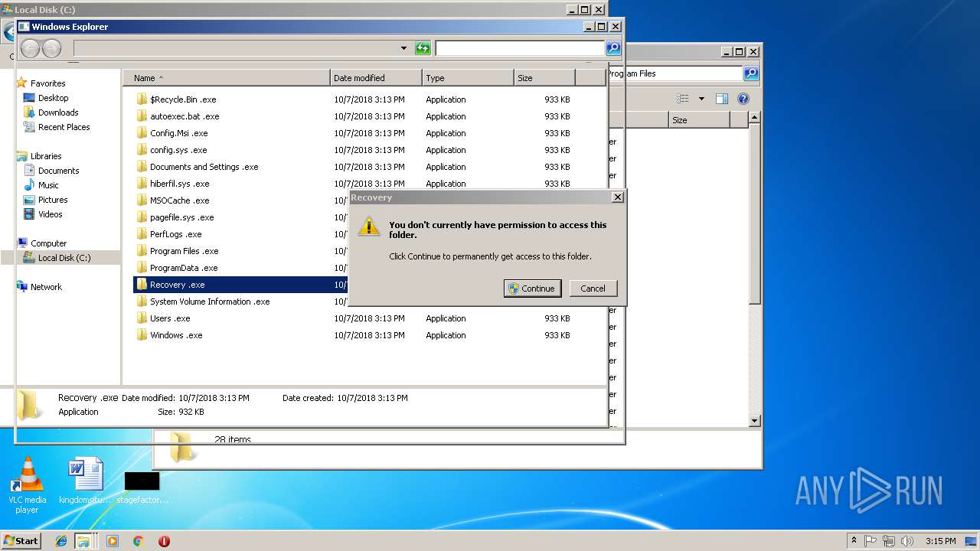Image resolution: width=980 pixels, height=551 pixels.
Task: Open the address bar dropdown arrow
Action: 403,48
